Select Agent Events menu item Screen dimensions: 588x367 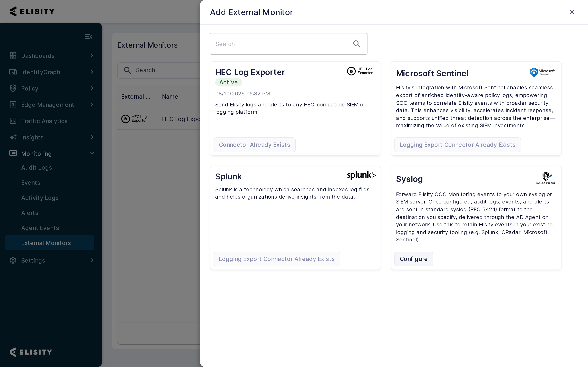[x=40, y=228]
